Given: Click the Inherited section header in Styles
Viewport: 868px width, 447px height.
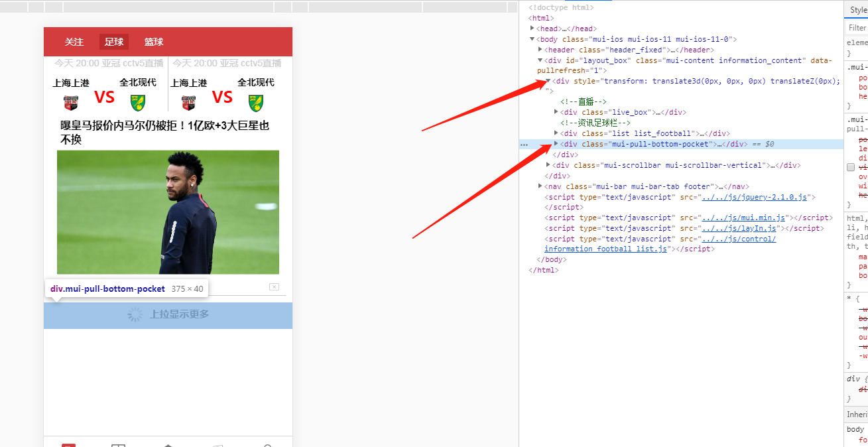Looking at the screenshot, I should [857, 415].
